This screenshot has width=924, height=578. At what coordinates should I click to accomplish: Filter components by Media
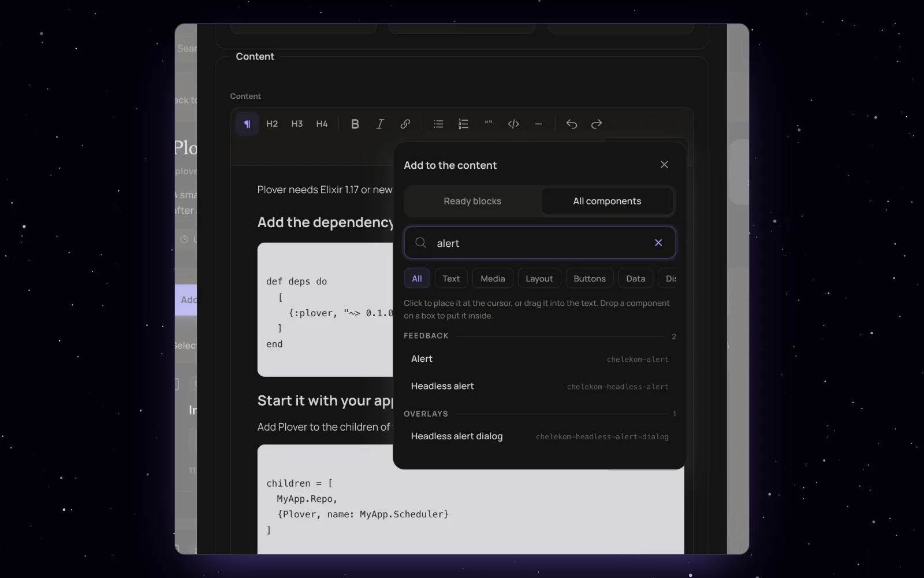pos(493,279)
